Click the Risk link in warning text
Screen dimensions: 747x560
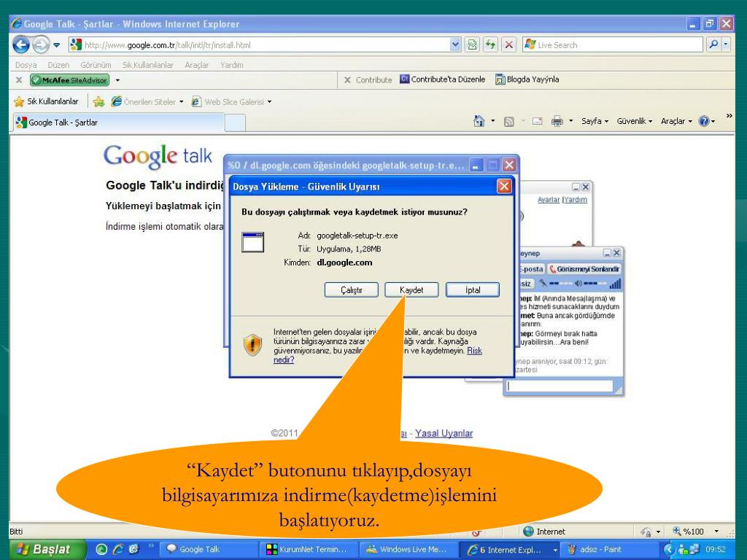[474, 351]
